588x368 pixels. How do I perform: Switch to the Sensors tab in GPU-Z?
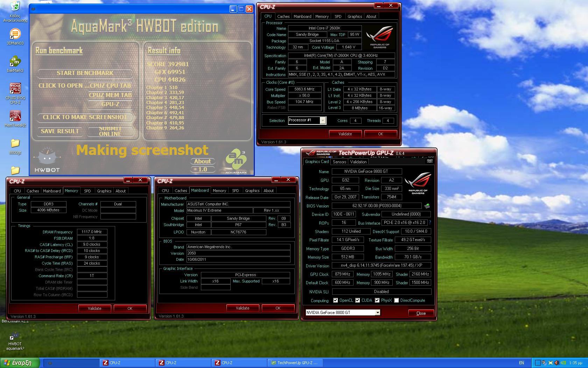click(x=339, y=162)
